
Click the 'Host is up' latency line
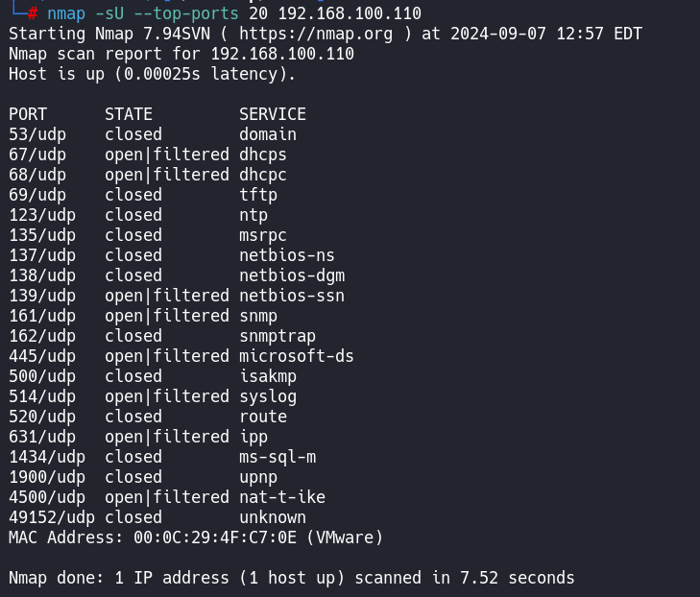coord(153,74)
